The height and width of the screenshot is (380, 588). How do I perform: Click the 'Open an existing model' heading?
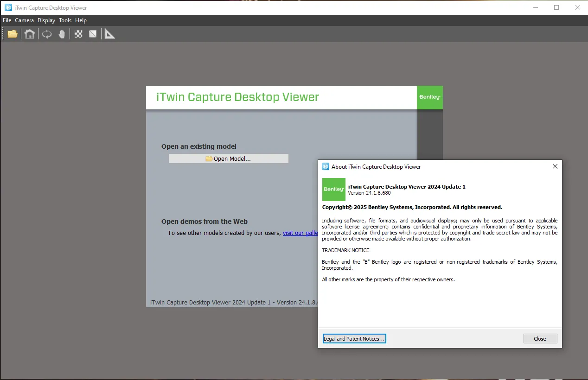pyautogui.click(x=199, y=146)
